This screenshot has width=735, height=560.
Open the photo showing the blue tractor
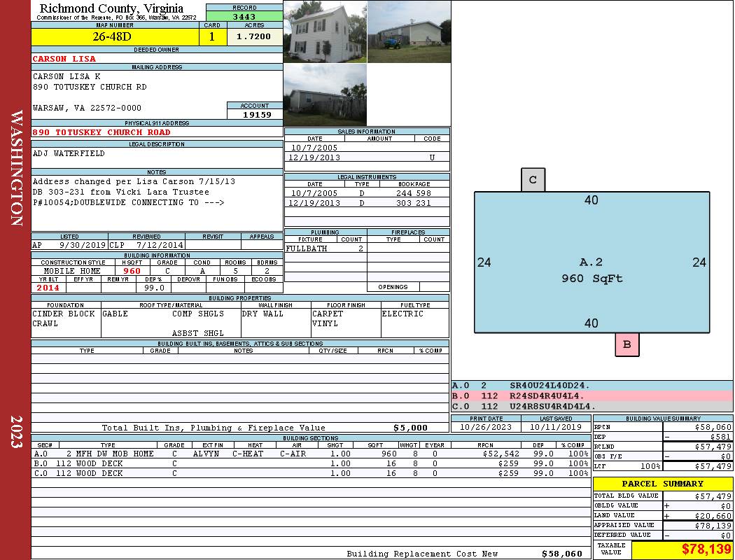pyautogui.click(x=408, y=31)
